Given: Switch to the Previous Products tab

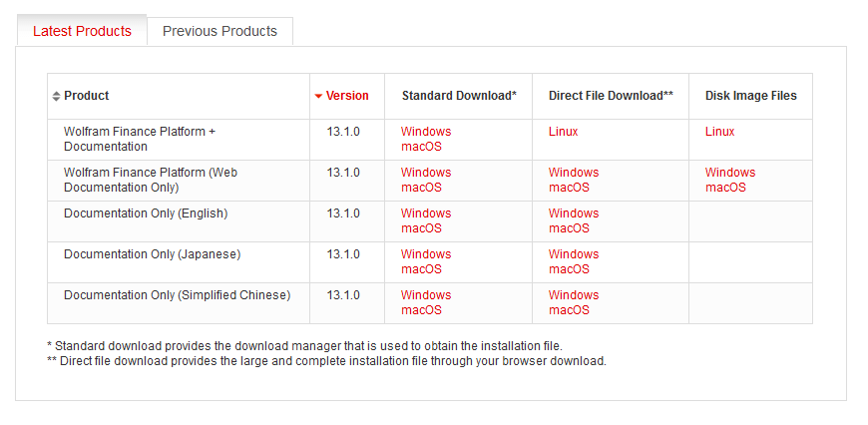Looking at the screenshot, I should click(x=219, y=31).
